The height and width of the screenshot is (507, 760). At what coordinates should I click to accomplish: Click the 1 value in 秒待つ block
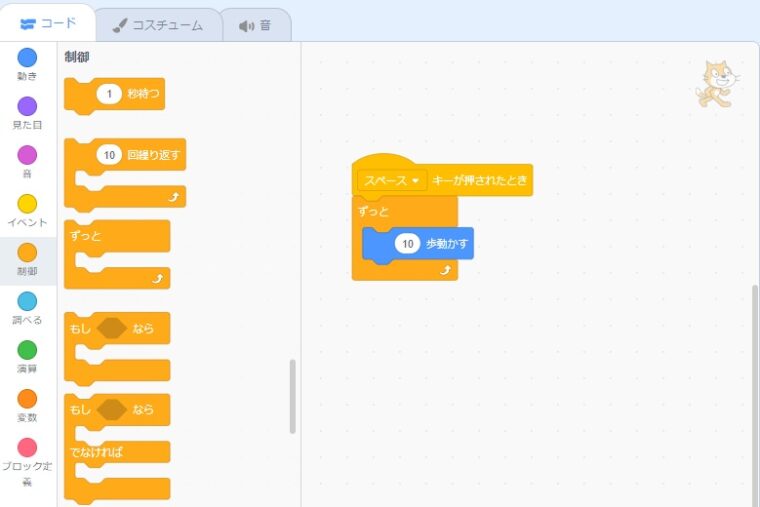110,94
